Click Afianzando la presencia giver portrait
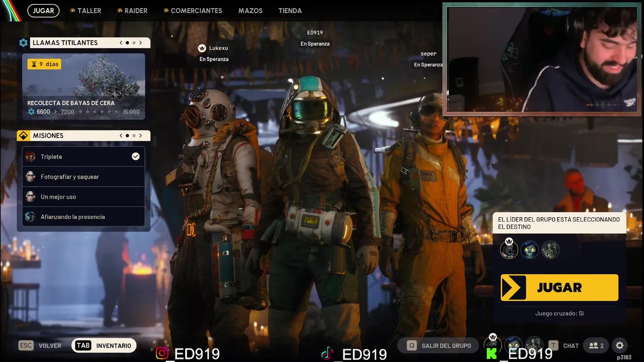 point(31,217)
